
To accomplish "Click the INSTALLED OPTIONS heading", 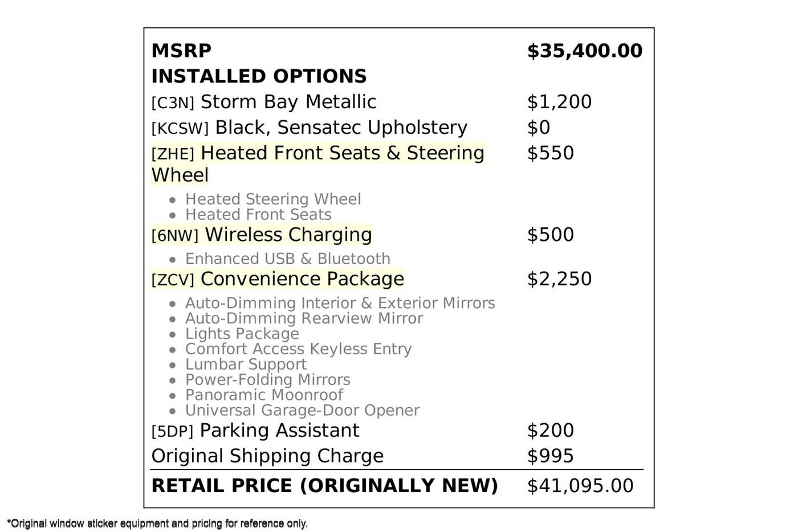I will [259, 76].
